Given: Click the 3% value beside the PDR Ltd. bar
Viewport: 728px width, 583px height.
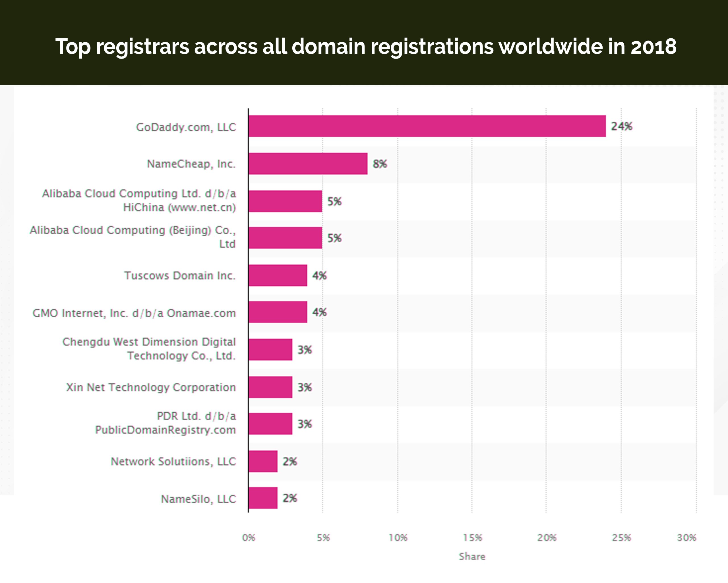Looking at the screenshot, I should (305, 424).
